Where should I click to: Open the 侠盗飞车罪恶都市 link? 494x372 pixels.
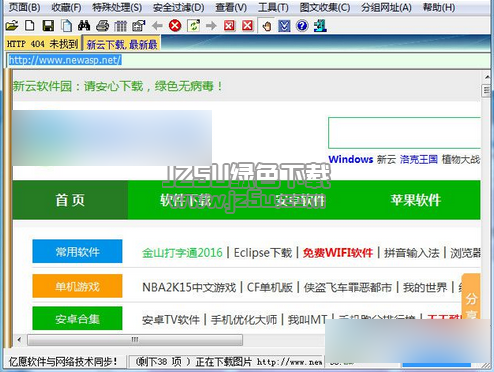tap(348, 287)
